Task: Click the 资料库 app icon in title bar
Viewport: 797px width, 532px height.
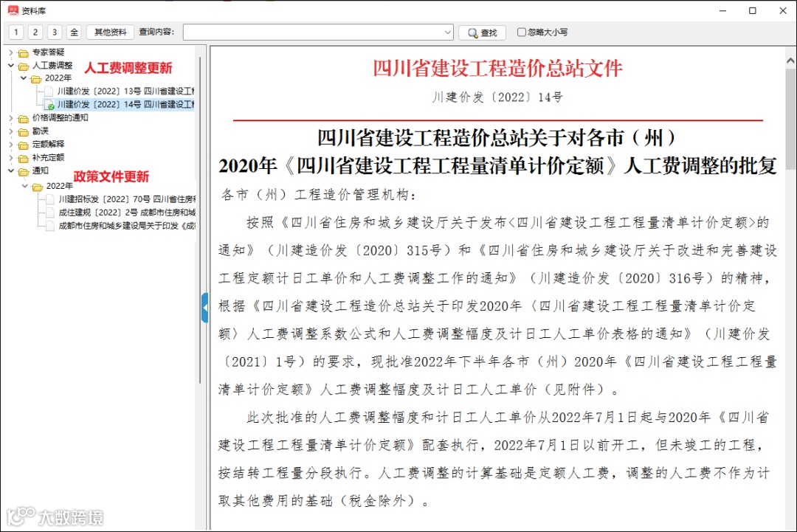Action: pos(13,10)
